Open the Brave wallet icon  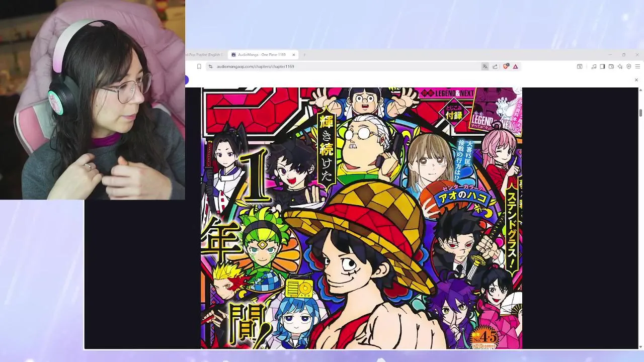coord(611,66)
